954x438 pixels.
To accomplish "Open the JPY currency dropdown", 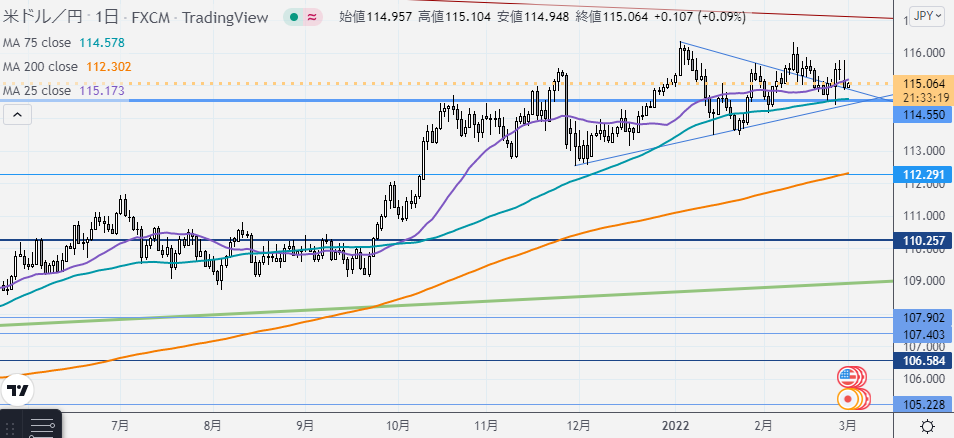I will 925,16.
